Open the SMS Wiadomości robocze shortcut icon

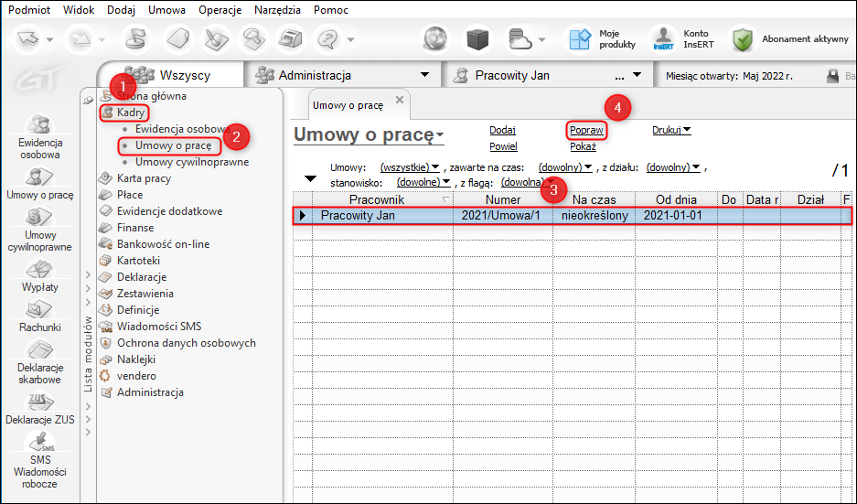pos(39,442)
